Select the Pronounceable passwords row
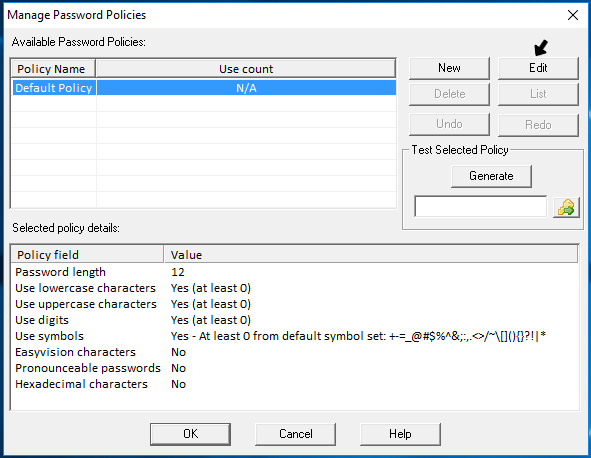Image resolution: width=591 pixels, height=458 pixels. pos(295,368)
